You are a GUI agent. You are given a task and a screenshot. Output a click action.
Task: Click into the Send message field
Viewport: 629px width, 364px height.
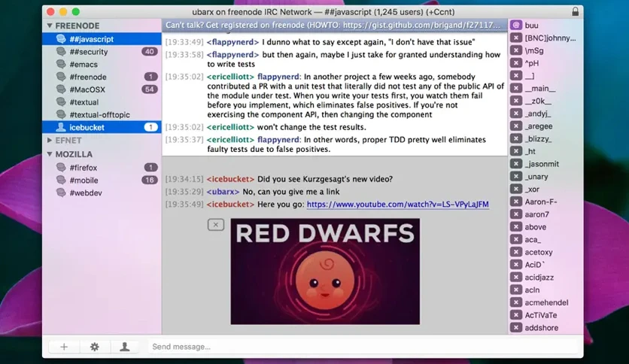click(x=363, y=347)
